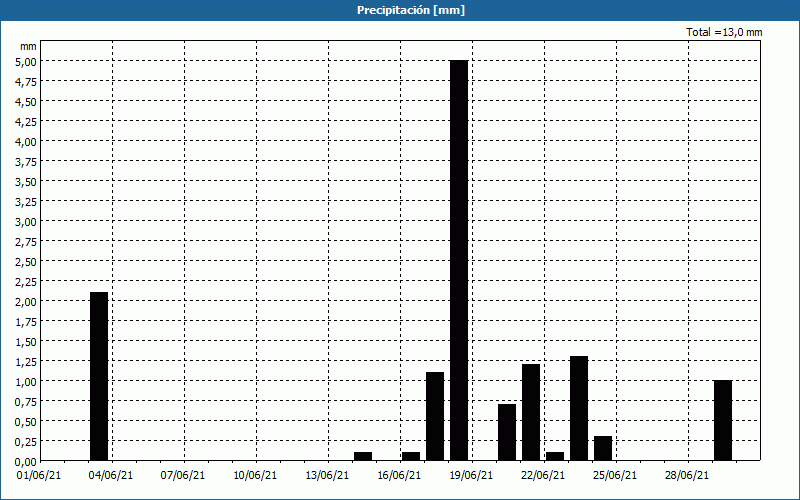Select the y-axis value "3,25"
This screenshot has height=500, width=800.
point(26,202)
